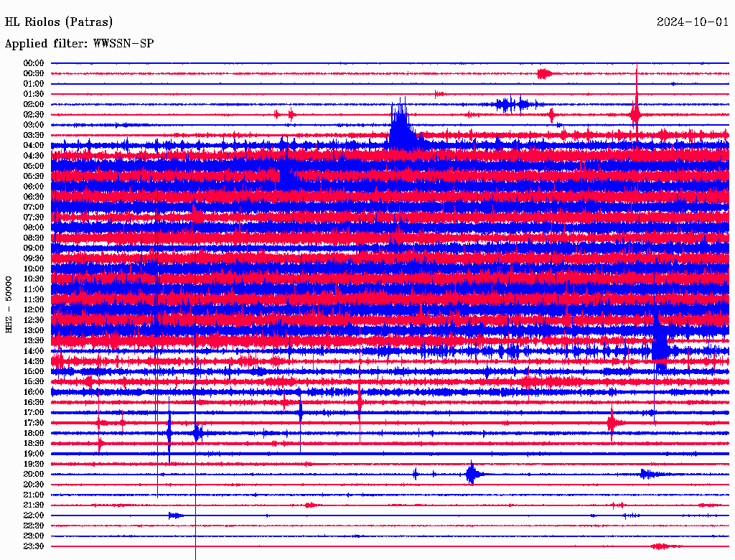735x560 pixels.
Task: Click the 09:00 time label
Action: click(34, 248)
